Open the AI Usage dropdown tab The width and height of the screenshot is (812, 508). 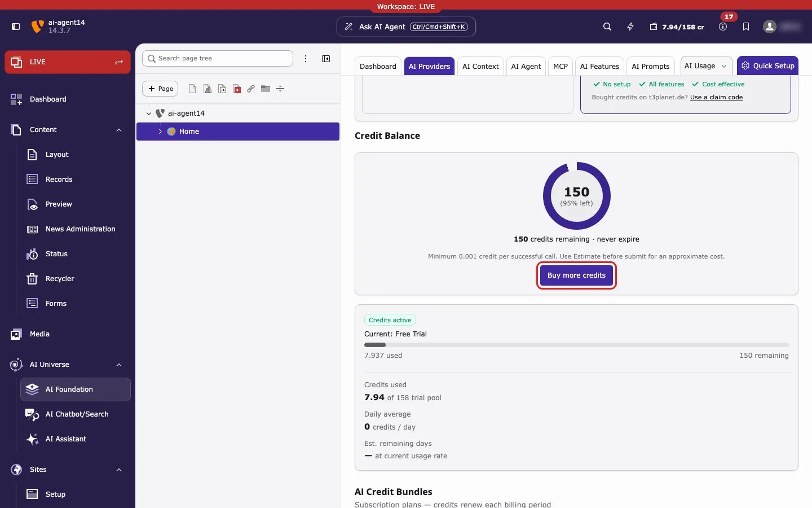pyautogui.click(x=706, y=66)
